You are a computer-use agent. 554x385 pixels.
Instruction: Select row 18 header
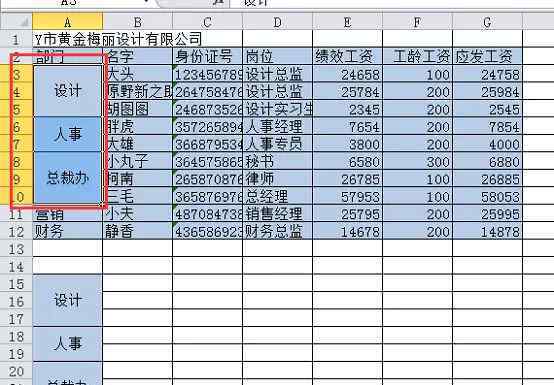click(x=16, y=336)
